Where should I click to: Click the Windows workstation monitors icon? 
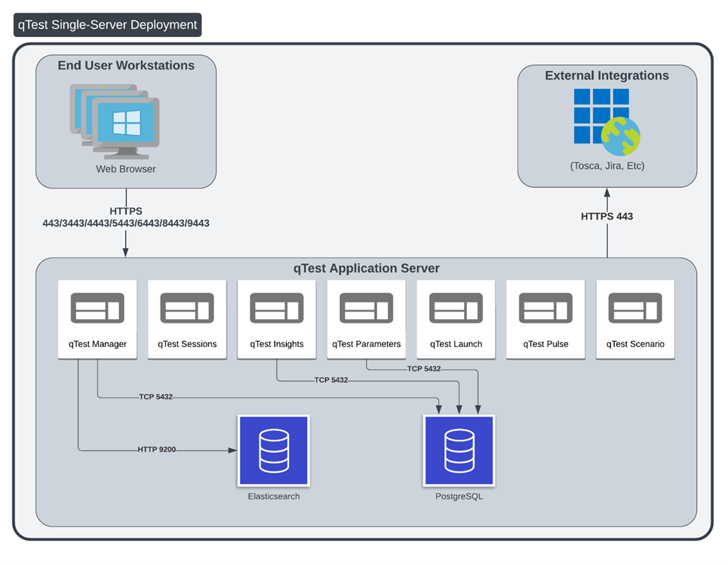point(115,121)
